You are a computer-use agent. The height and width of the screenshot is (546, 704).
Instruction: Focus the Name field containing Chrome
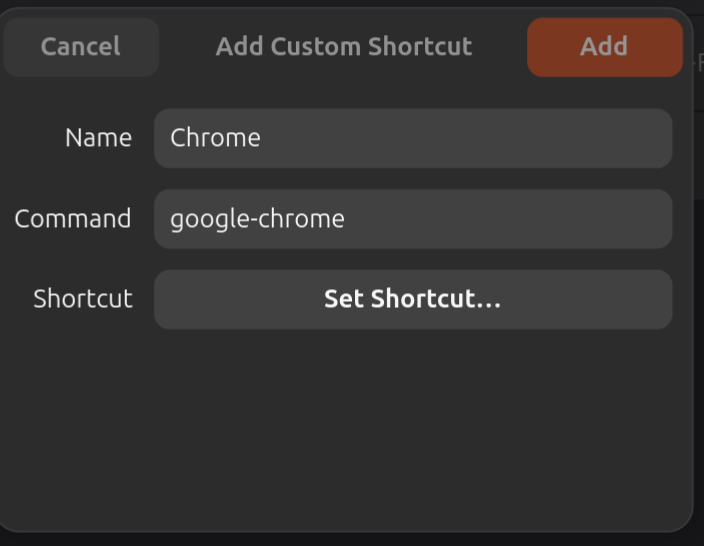click(413, 138)
